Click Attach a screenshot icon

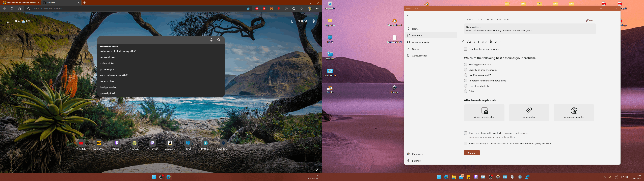point(484,110)
